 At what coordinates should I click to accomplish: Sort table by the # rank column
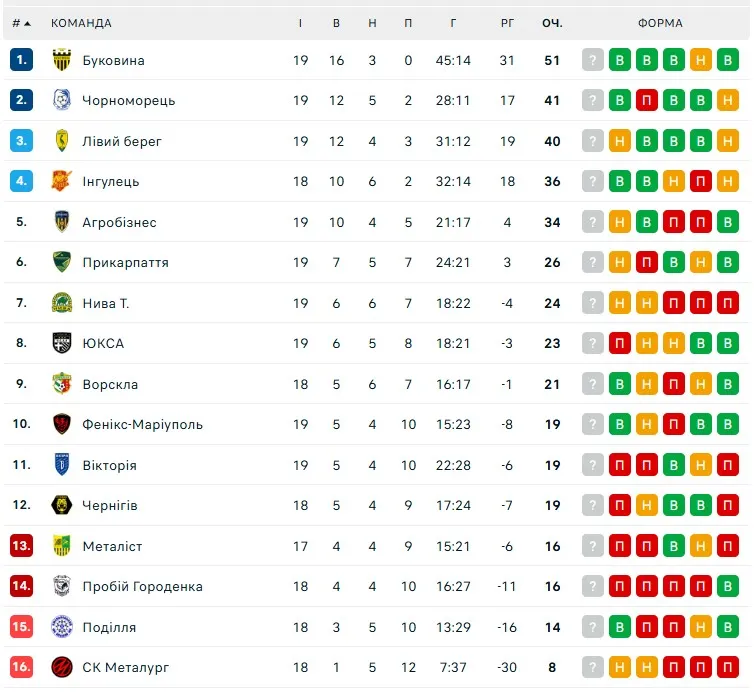[x=21, y=23]
